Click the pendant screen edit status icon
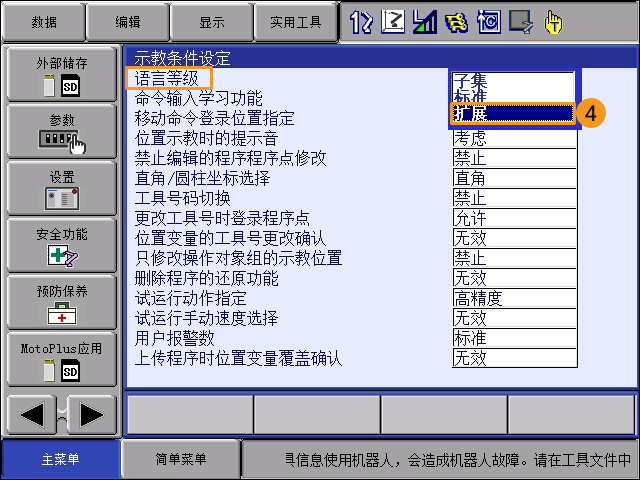 tap(521, 22)
